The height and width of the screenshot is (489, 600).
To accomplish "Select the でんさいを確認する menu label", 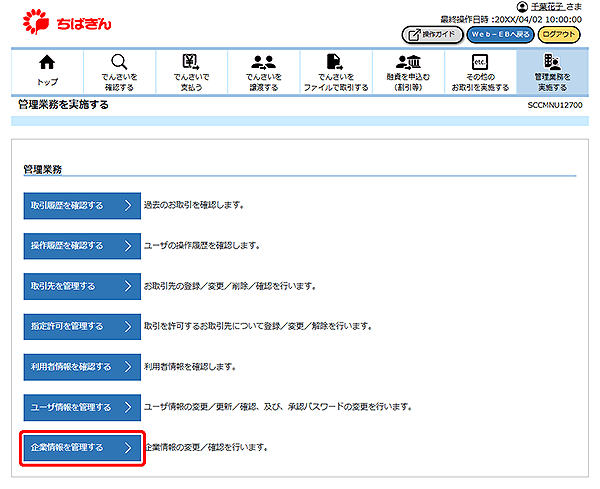I will pyautogui.click(x=119, y=82).
